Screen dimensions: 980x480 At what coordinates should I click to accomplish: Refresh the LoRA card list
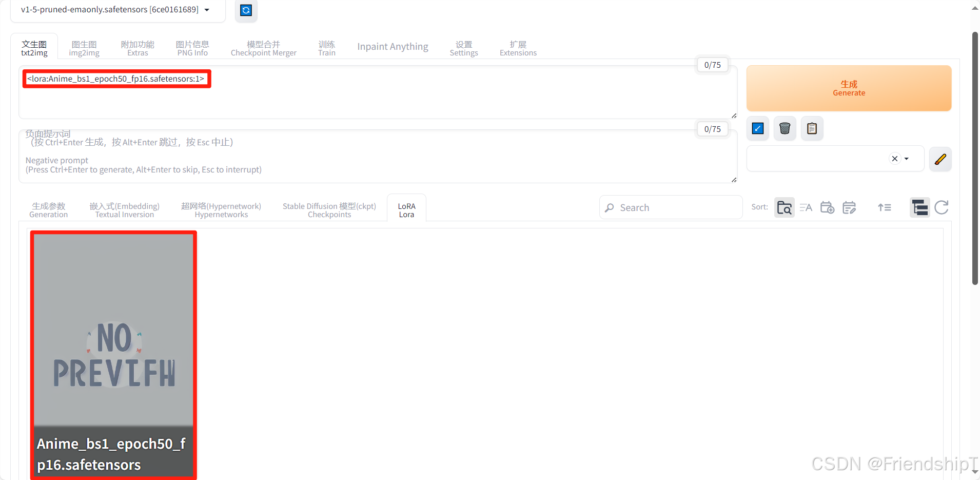(x=942, y=207)
